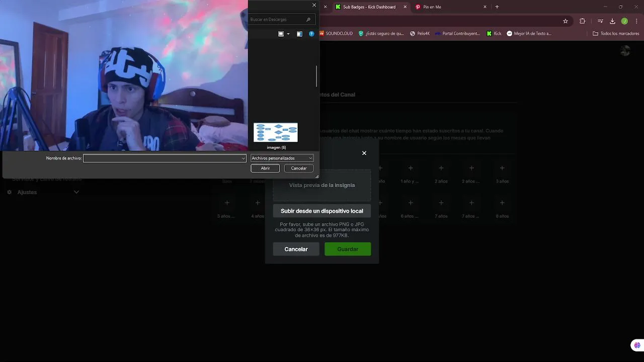Open the Chrome profile avatar J
Image resolution: width=644 pixels, height=362 pixels.
click(624, 21)
